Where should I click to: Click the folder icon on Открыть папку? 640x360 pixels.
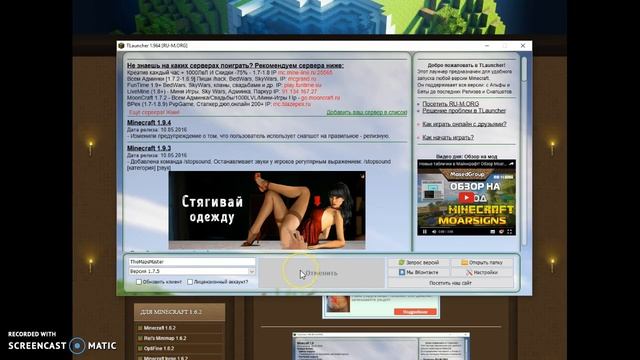pyautogui.click(x=464, y=262)
